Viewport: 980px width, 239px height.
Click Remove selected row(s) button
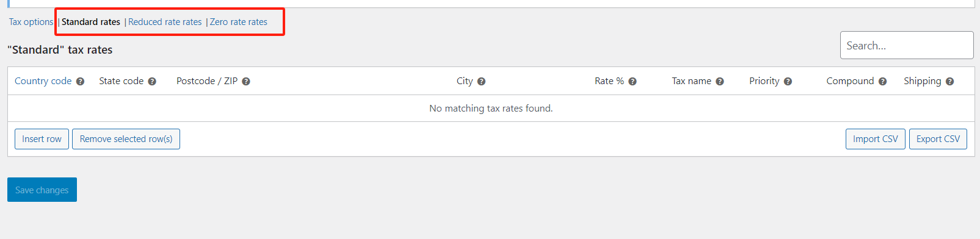(126, 139)
